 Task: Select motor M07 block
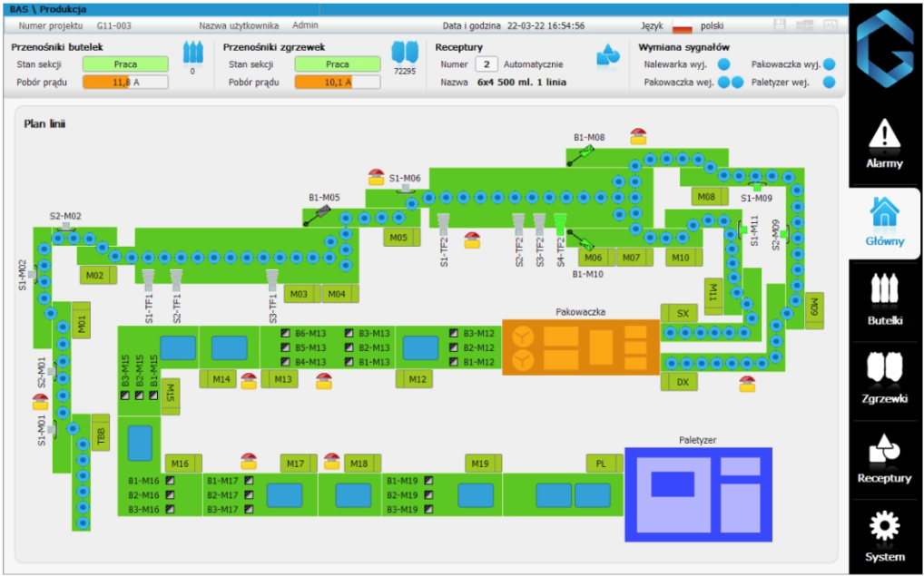click(x=634, y=258)
